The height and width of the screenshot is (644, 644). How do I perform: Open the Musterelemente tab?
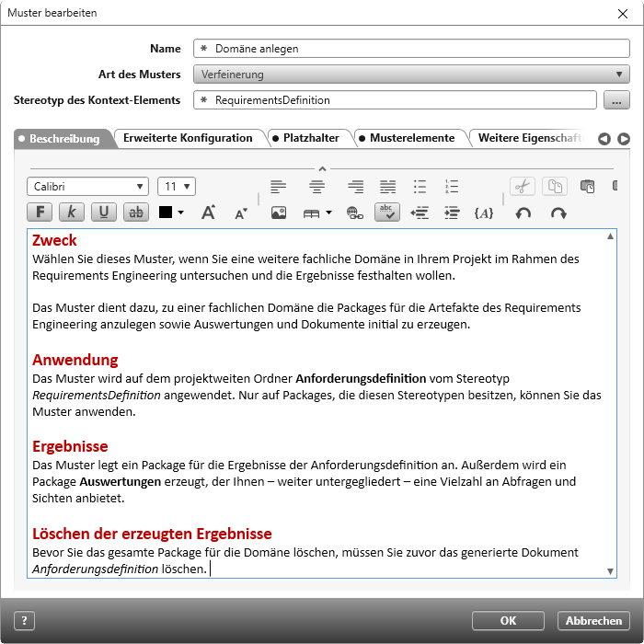[411, 138]
